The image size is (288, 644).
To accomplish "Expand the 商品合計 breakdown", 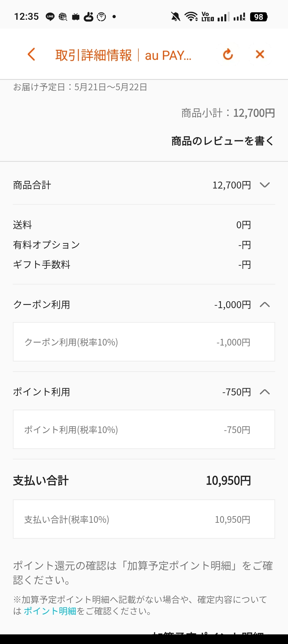I will tap(265, 185).
